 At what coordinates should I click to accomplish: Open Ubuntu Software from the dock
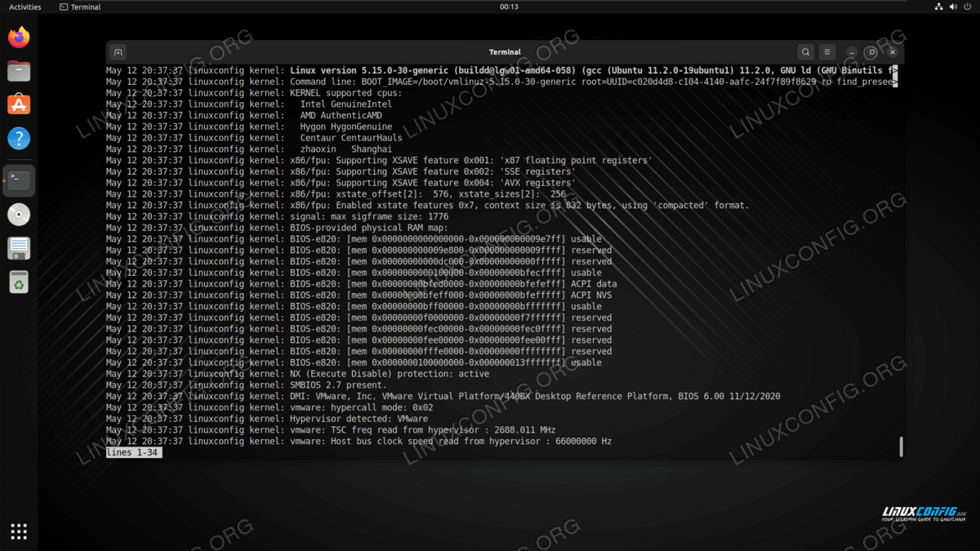19,104
